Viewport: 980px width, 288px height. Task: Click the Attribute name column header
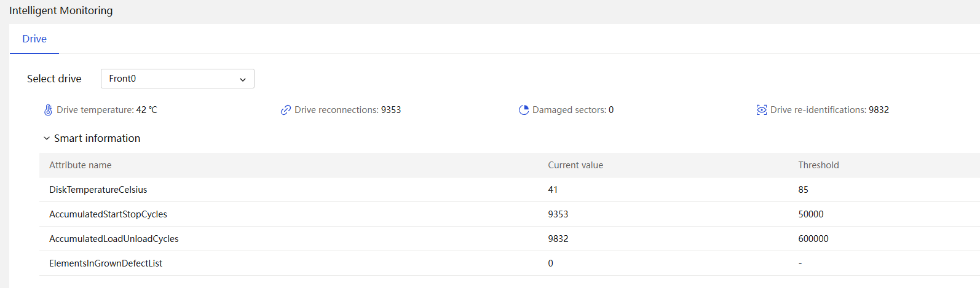[x=81, y=165]
